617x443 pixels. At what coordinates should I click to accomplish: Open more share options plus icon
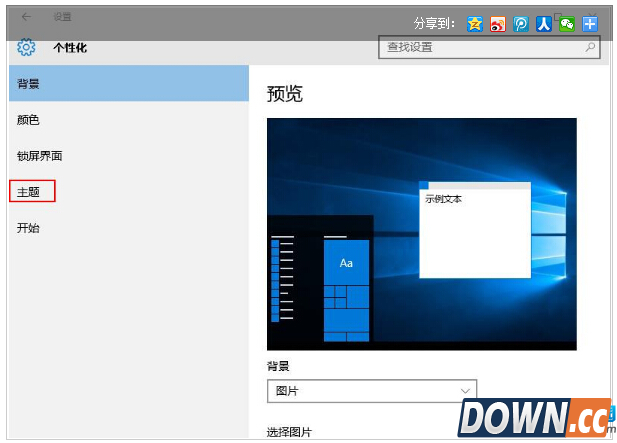point(590,24)
